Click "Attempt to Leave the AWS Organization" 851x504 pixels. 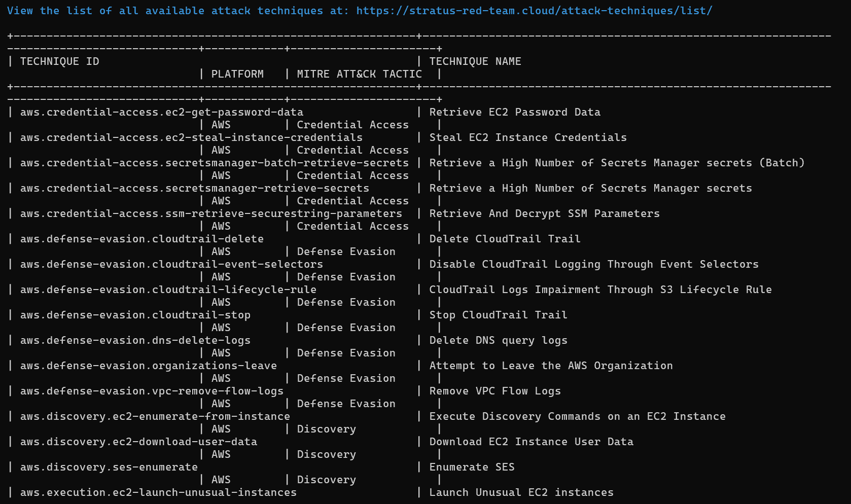click(x=551, y=366)
